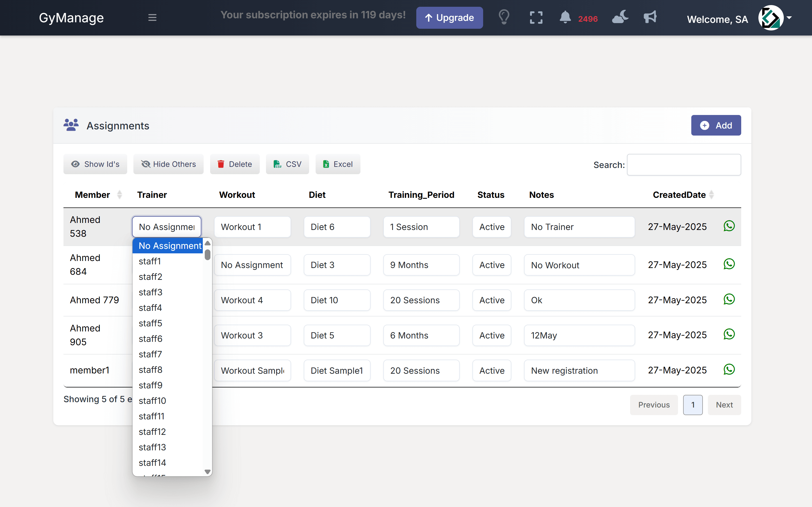Select No Assignment in the trainer list
This screenshot has width=812, height=507.
[168, 245]
